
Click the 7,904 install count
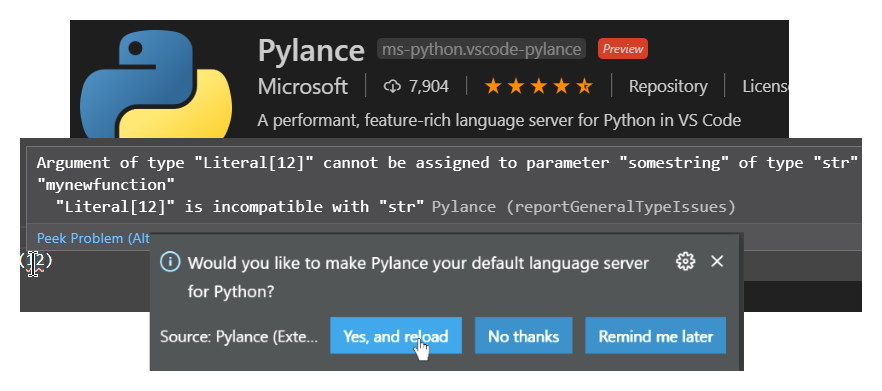click(x=429, y=86)
